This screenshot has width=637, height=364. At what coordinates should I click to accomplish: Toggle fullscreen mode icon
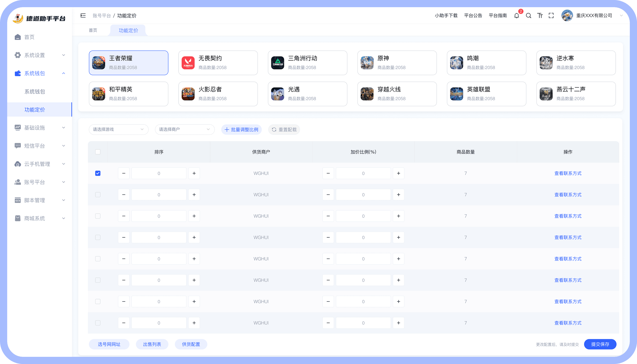[x=551, y=16]
